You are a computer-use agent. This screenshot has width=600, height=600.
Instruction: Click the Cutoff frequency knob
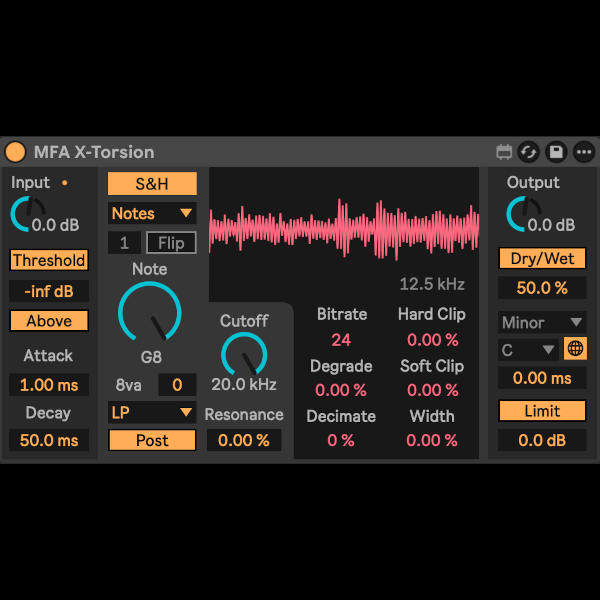coord(244,354)
